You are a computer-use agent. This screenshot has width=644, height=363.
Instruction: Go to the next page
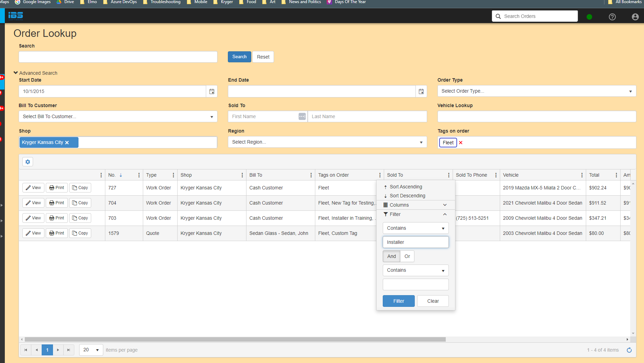(x=58, y=350)
